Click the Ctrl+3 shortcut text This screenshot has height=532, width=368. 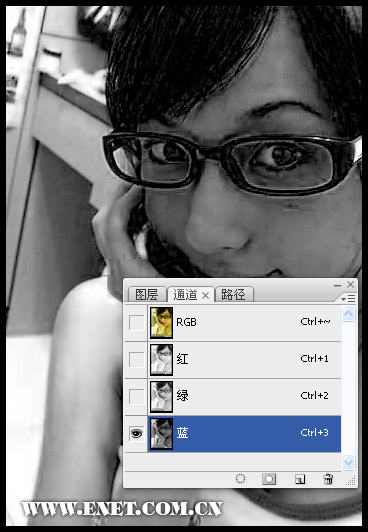click(x=314, y=433)
